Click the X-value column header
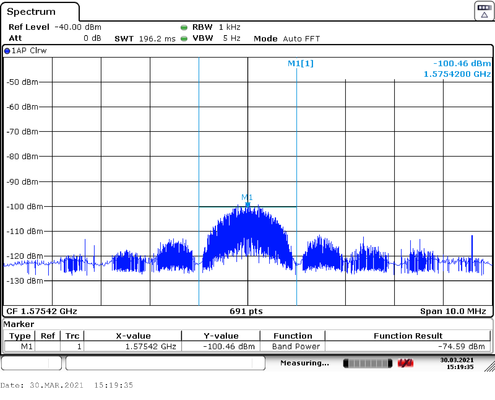 click(133, 336)
